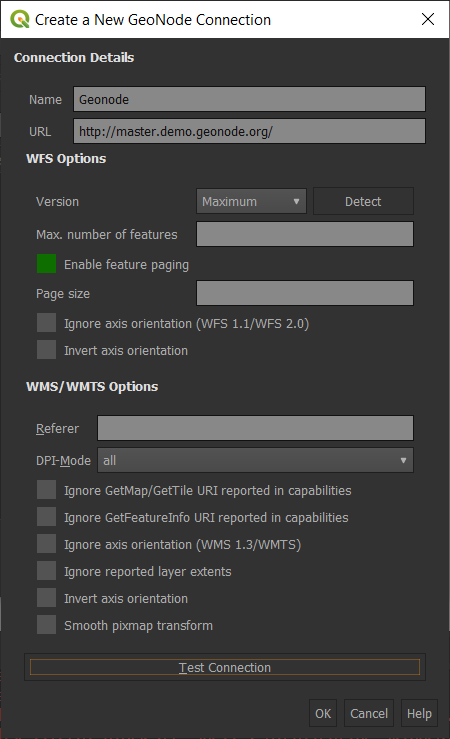The width and height of the screenshot is (450, 739).
Task: Click the Test Connection button
Action: click(225, 667)
